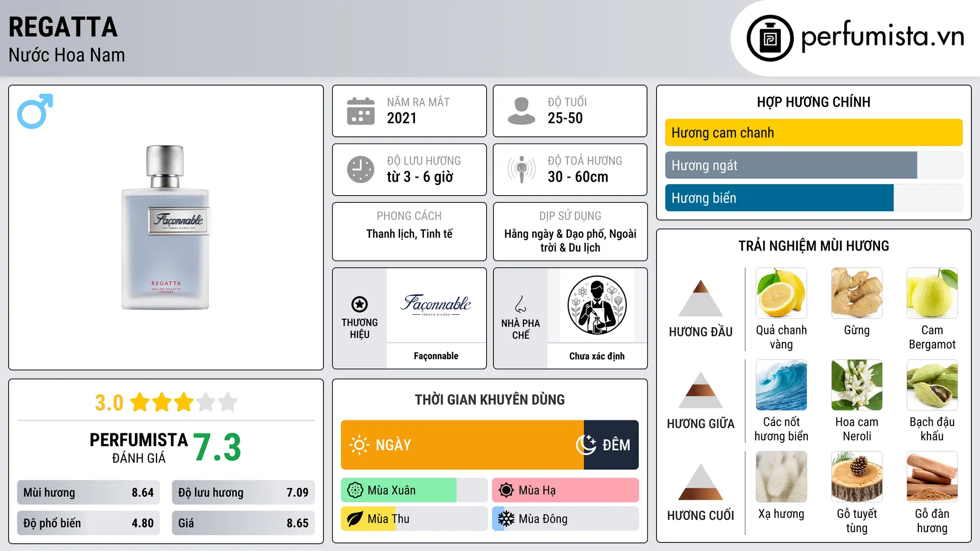Viewport: 980px width, 551px height.
Task: Click the top notes pyramid icon
Action: (701, 298)
